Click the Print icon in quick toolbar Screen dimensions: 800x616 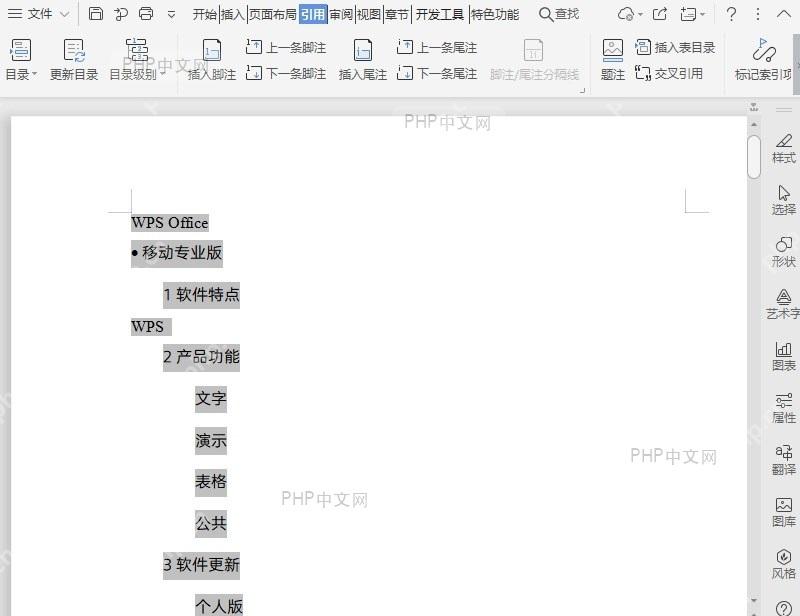pyautogui.click(x=146, y=14)
